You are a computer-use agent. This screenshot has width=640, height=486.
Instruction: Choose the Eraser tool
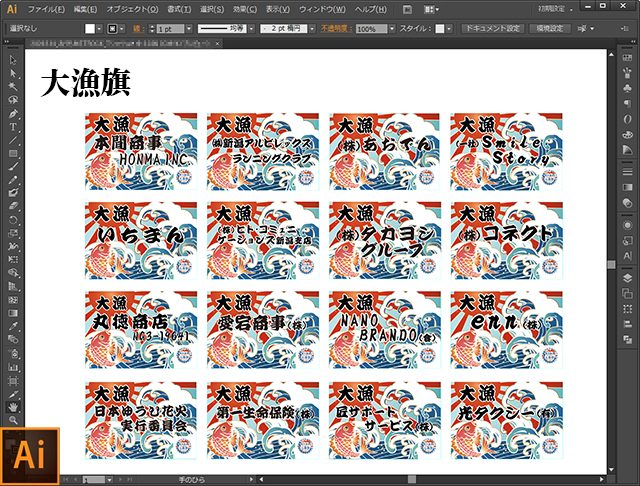[x=13, y=206]
